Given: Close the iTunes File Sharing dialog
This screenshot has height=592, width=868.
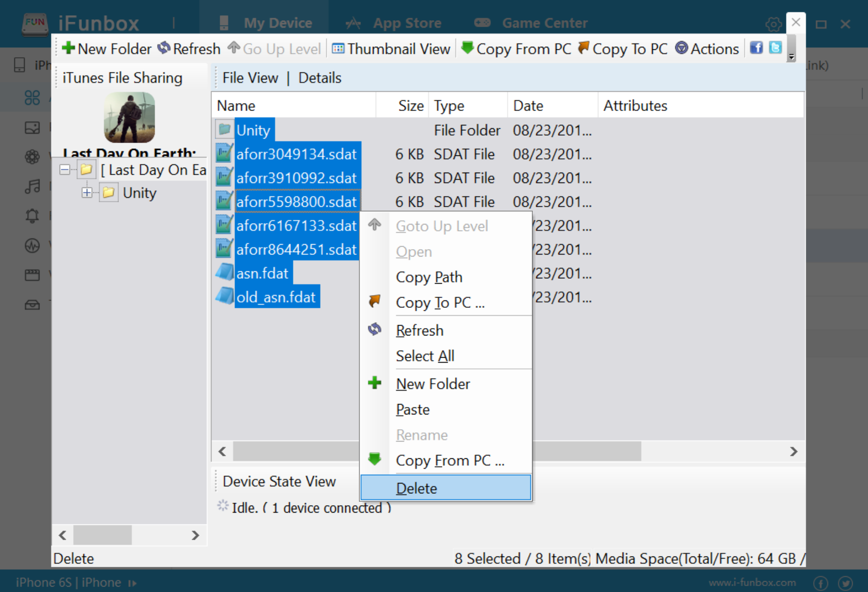Looking at the screenshot, I should (x=796, y=22).
